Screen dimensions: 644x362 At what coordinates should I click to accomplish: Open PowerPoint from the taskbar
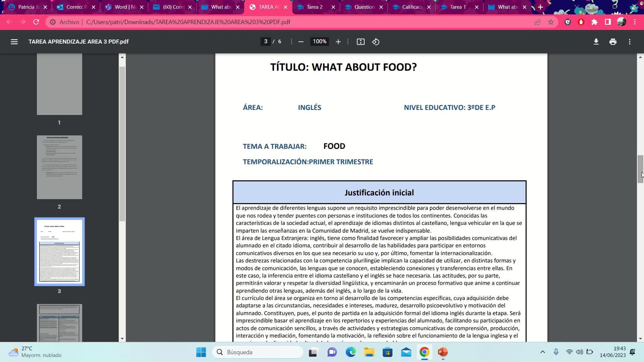coord(442,352)
